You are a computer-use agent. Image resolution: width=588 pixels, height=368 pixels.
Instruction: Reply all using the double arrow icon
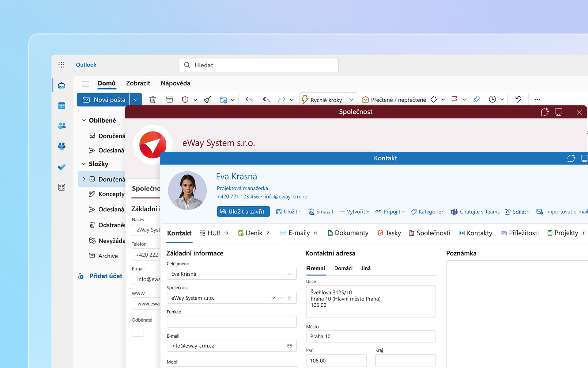[x=266, y=100]
